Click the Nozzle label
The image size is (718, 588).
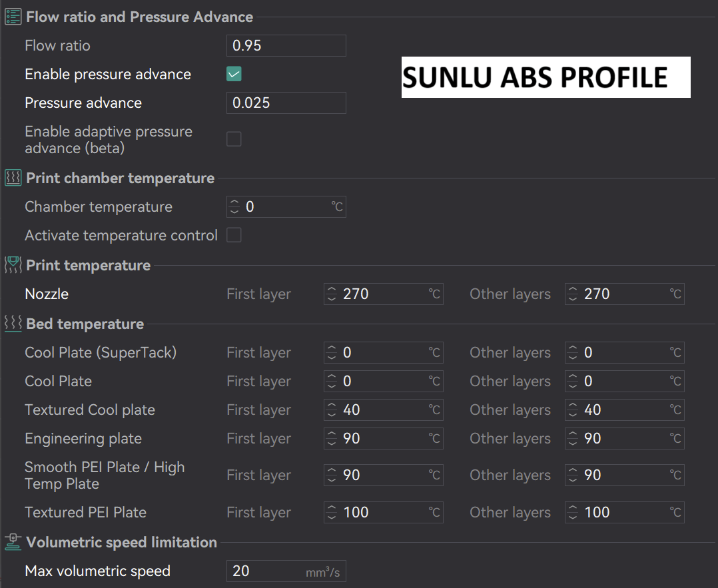click(x=47, y=294)
